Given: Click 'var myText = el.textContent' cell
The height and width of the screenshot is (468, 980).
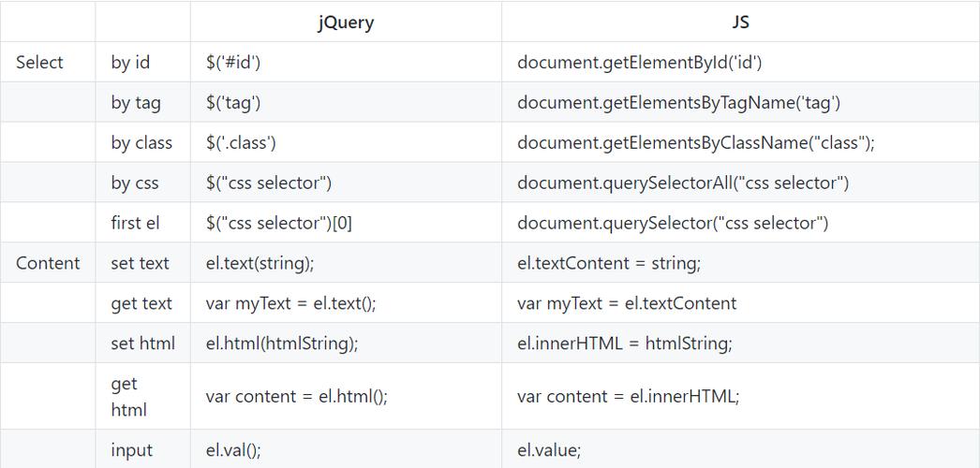Looking at the screenshot, I should tap(740, 302).
